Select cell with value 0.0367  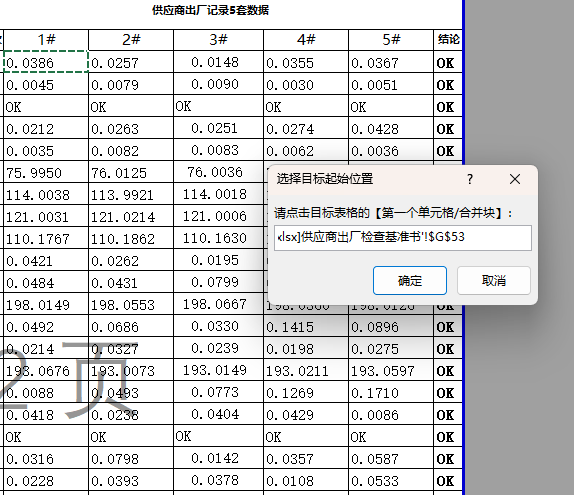(x=391, y=62)
